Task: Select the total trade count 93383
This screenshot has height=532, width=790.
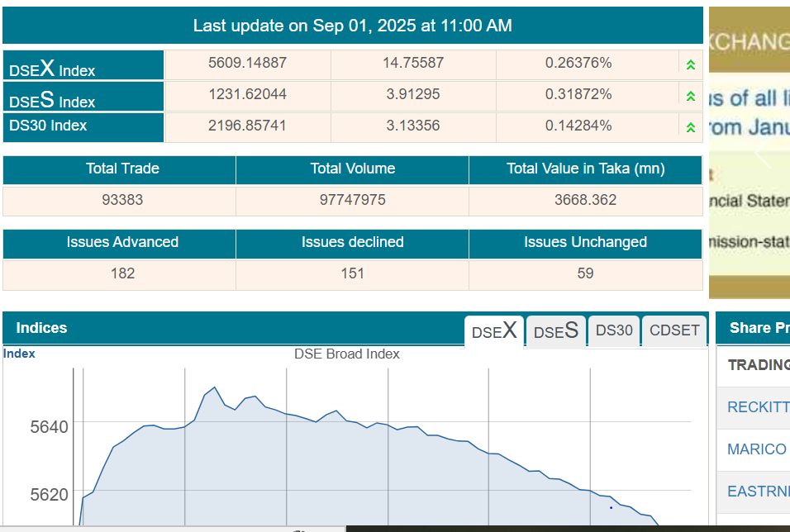Action: point(122,200)
